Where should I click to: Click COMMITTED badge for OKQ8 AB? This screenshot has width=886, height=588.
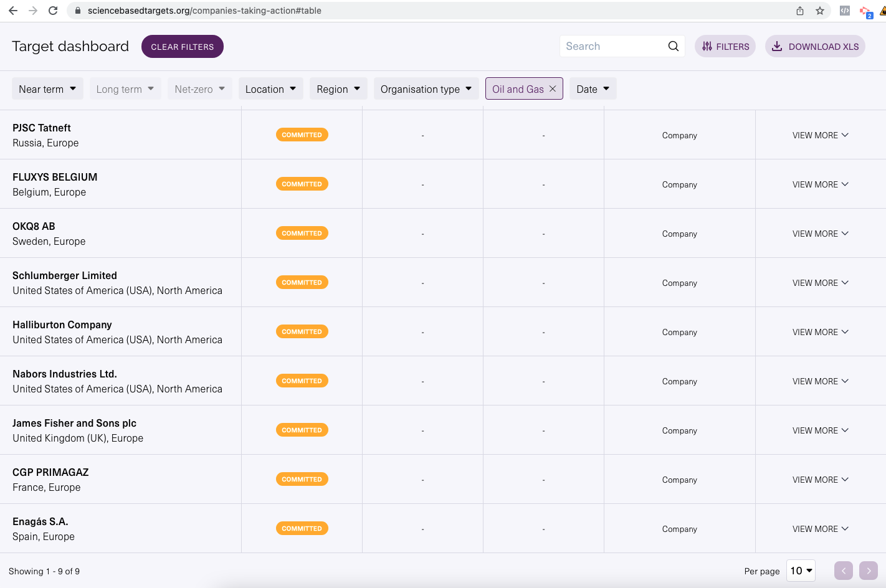point(302,233)
